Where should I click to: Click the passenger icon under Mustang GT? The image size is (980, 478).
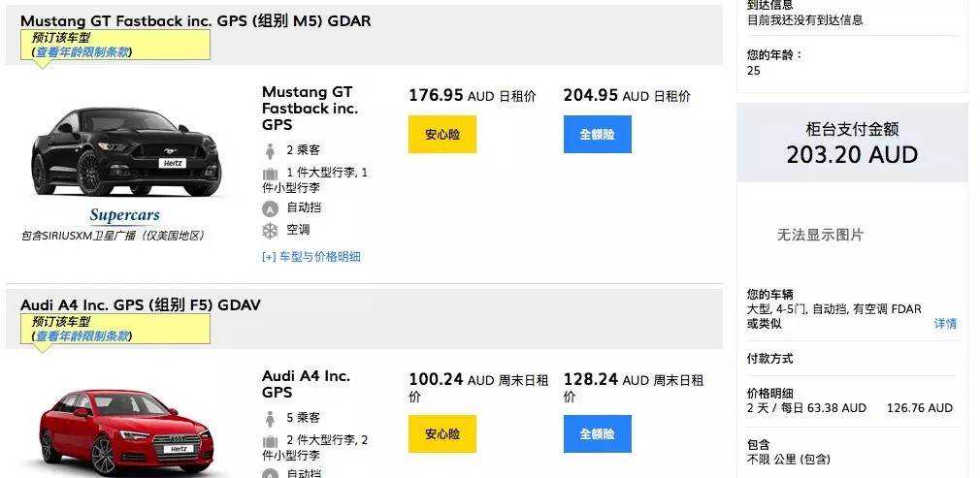270,151
